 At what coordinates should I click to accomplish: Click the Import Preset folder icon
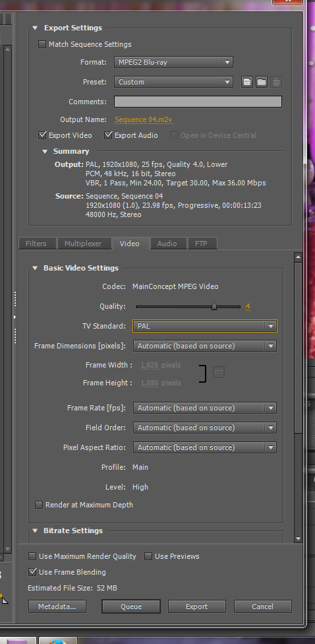[262, 82]
